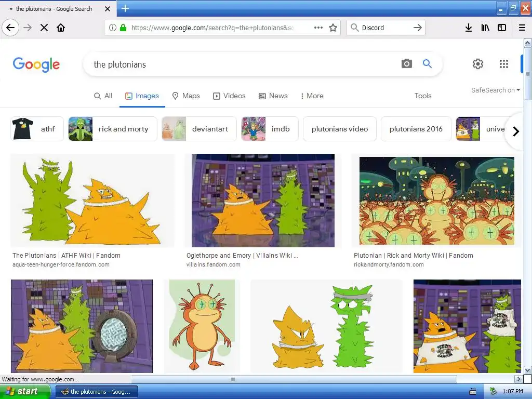Viewport: 532px width, 399px height.
Task: Toggle the sidebar view icon
Action: [x=502, y=28]
